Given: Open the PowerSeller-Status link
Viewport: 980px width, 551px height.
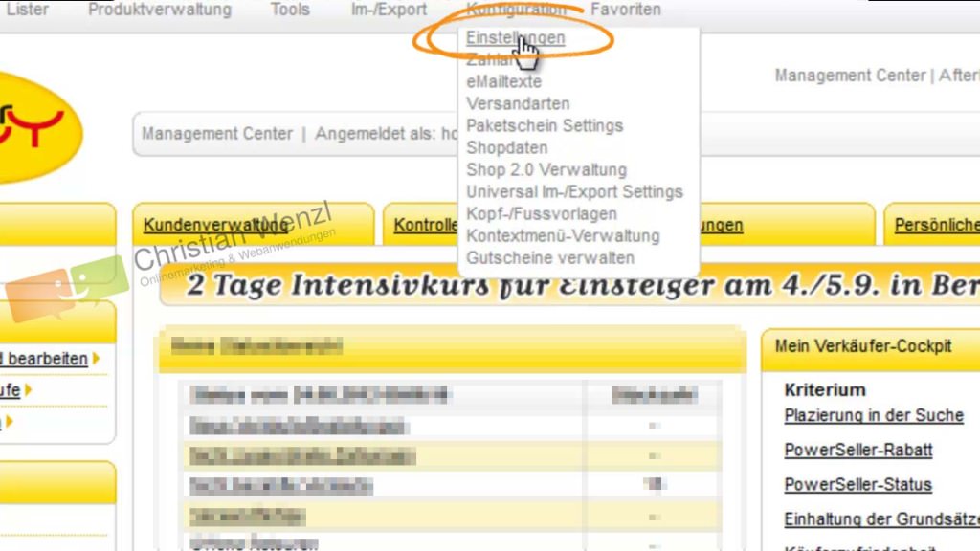Looking at the screenshot, I should (857, 484).
